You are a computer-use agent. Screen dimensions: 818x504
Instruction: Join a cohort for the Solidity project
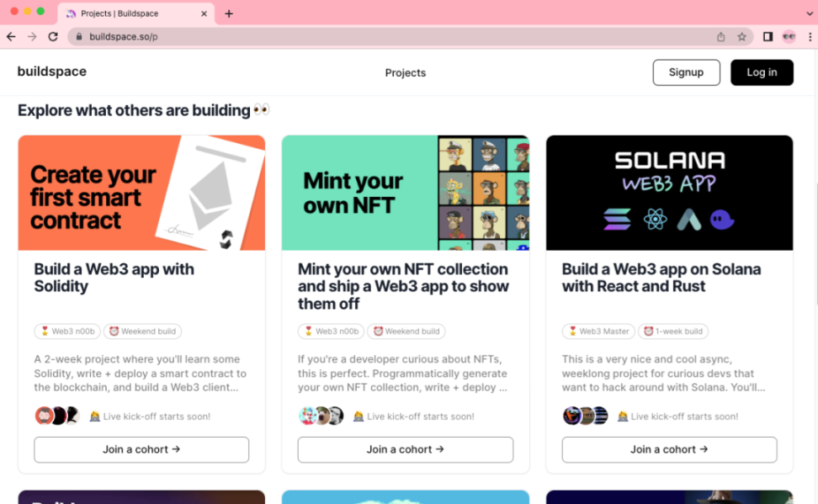click(141, 449)
